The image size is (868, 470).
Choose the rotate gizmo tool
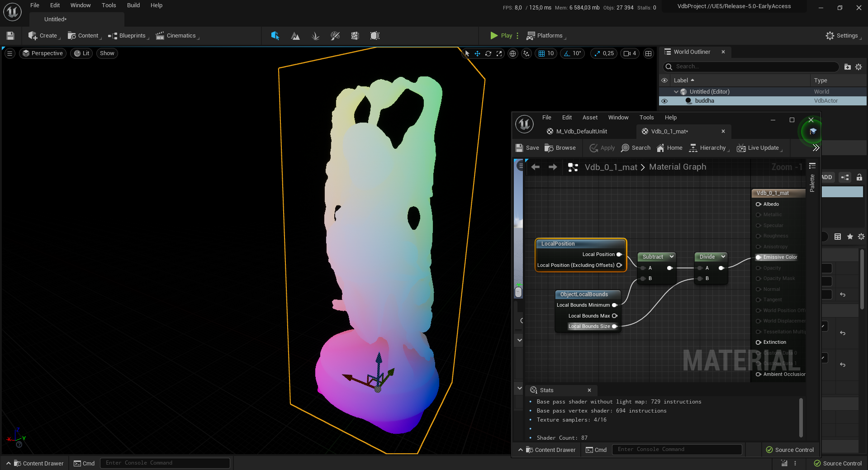488,53
